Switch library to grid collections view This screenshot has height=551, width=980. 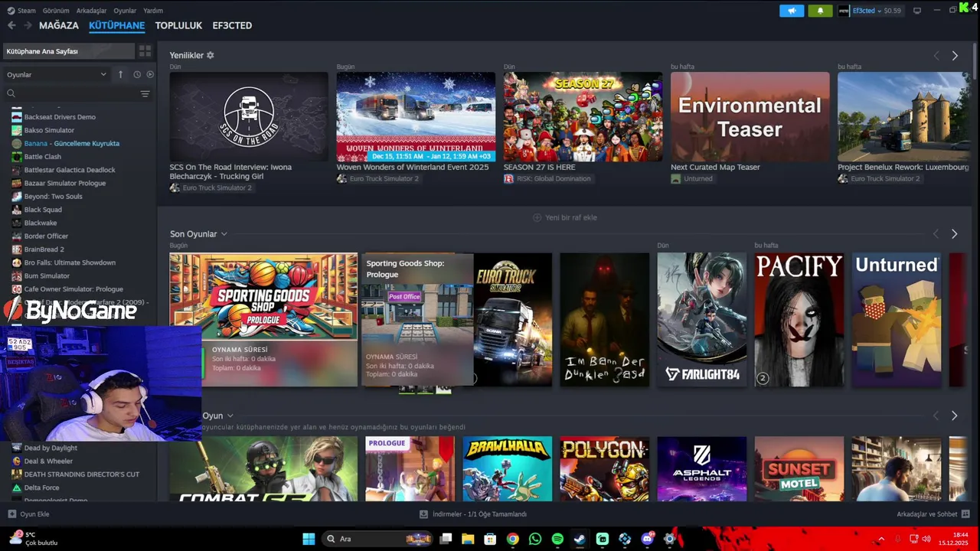point(145,51)
